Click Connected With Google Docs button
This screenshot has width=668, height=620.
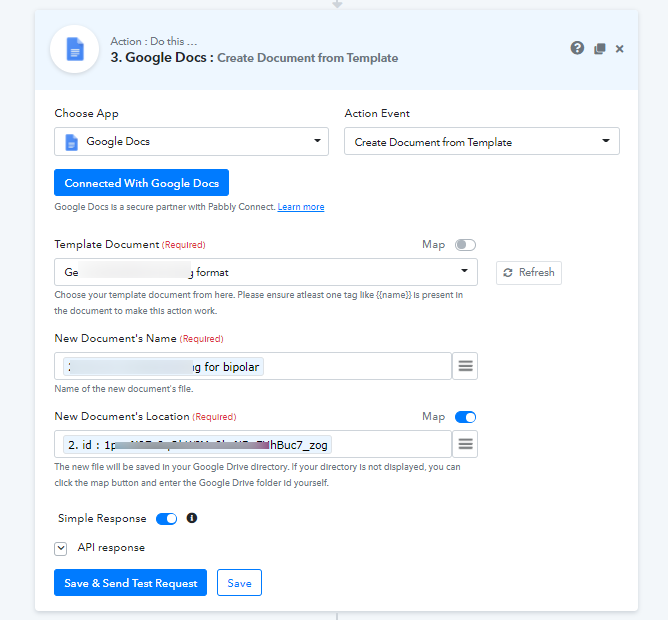(141, 183)
